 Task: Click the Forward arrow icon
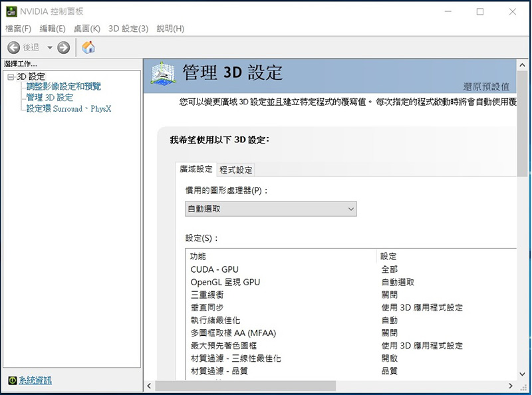(64, 47)
